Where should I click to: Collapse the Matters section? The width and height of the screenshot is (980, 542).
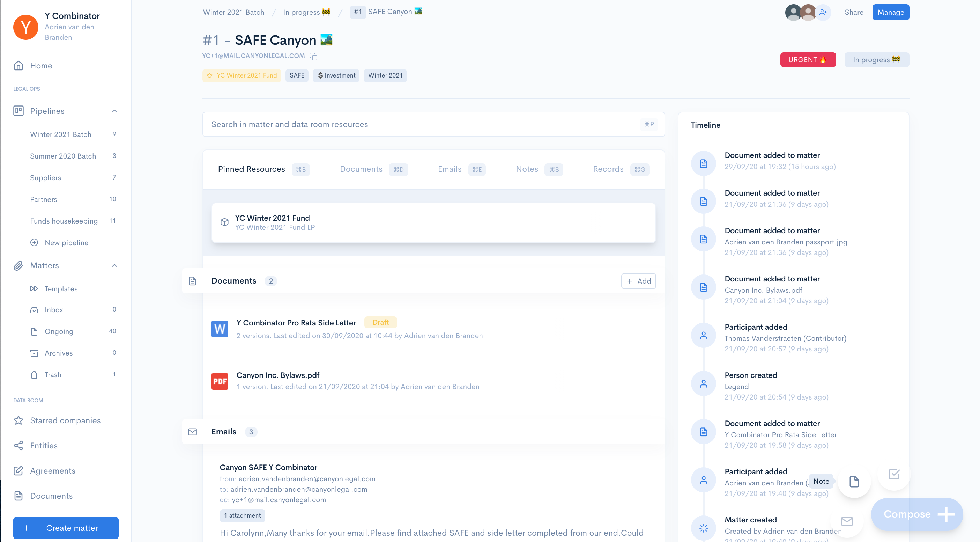114,265
